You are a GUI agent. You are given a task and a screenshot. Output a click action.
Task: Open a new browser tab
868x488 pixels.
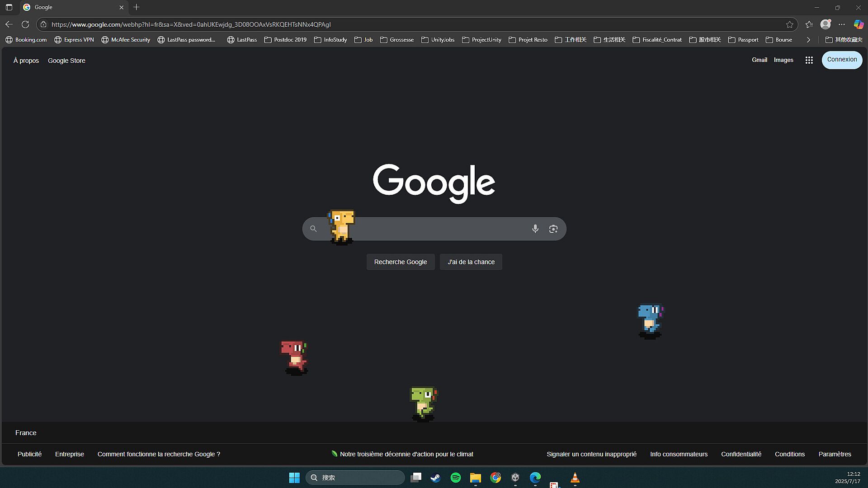click(137, 7)
